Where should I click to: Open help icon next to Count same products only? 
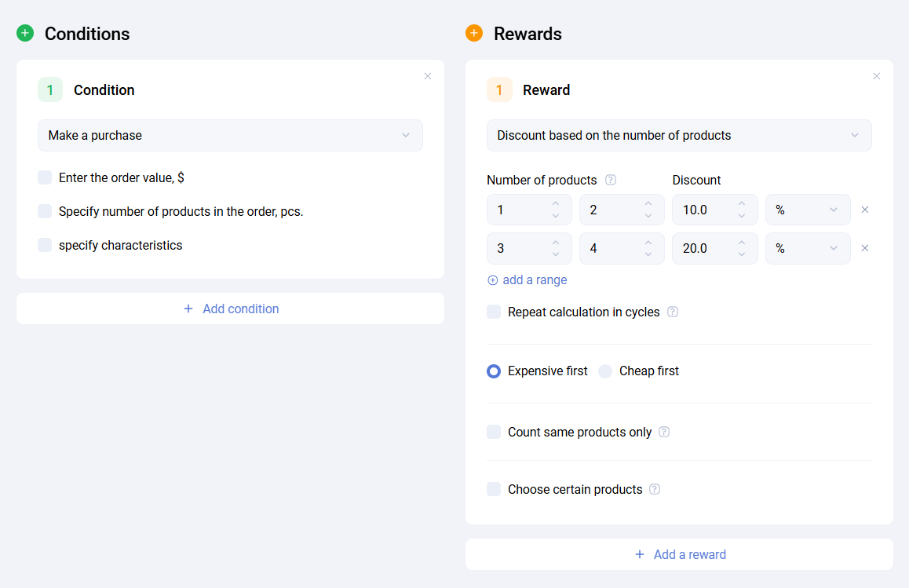tap(664, 432)
